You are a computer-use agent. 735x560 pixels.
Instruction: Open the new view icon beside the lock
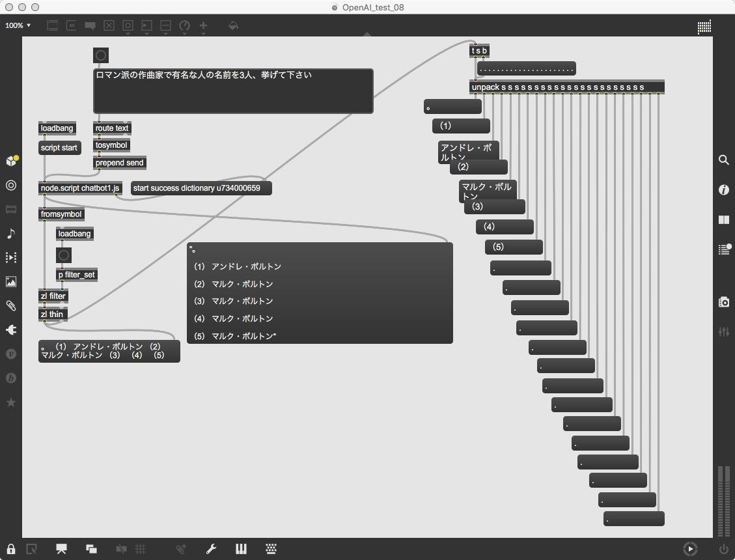31,549
